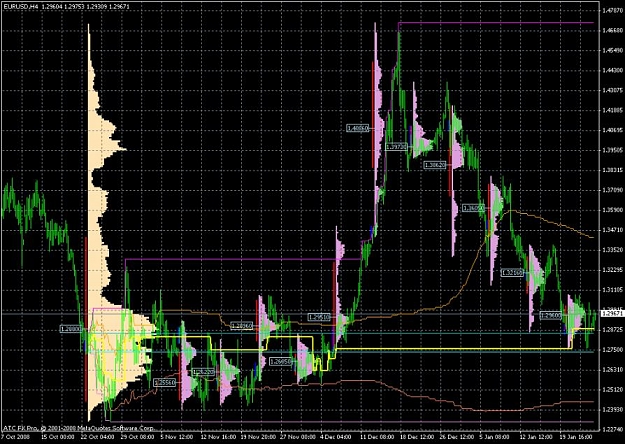Click the 1.27500 value on price axis
The width and height of the screenshot is (625, 444).
point(613,350)
